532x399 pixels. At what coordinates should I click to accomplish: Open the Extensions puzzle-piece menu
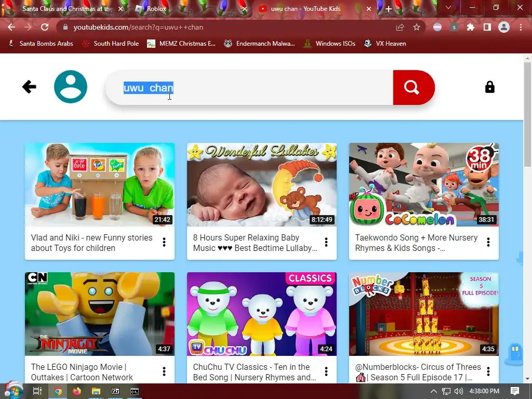coord(471,27)
